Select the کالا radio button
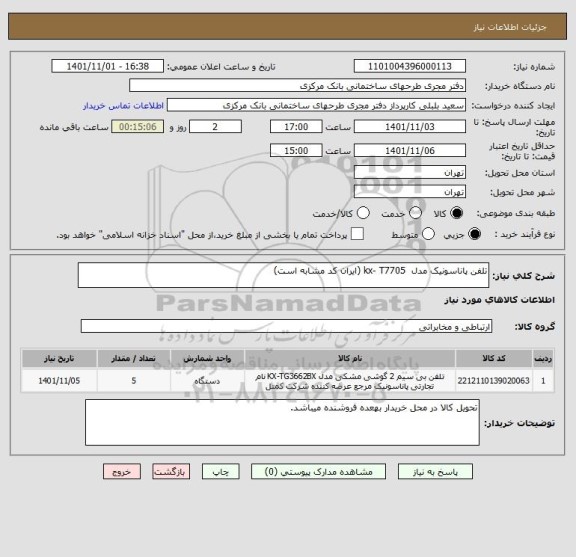Image resolution: width=576 pixels, height=557 pixels. pyautogui.click(x=457, y=213)
